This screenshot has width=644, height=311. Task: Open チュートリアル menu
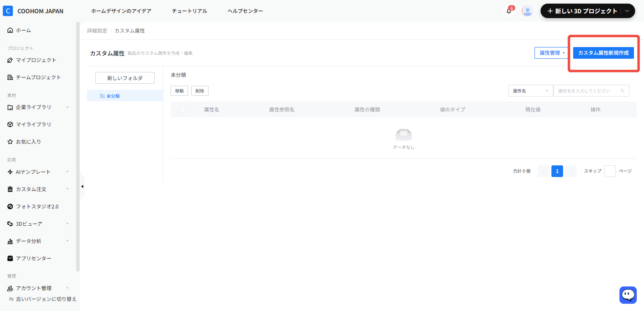(x=189, y=11)
